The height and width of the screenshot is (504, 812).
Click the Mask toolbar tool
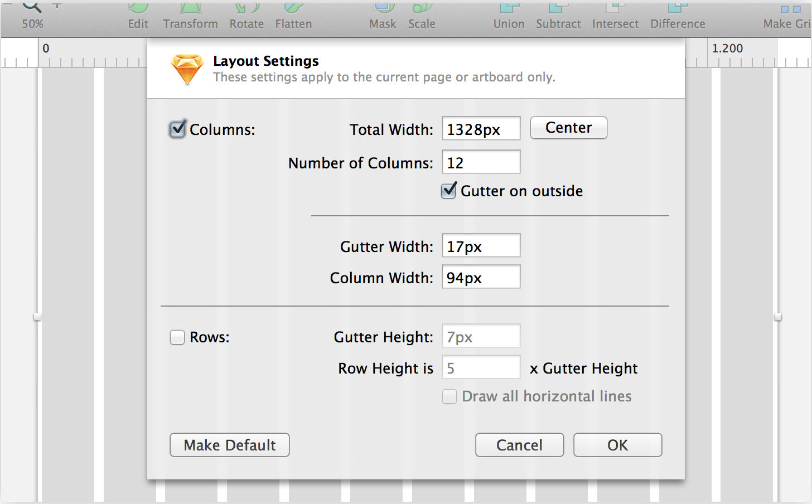[x=383, y=16]
